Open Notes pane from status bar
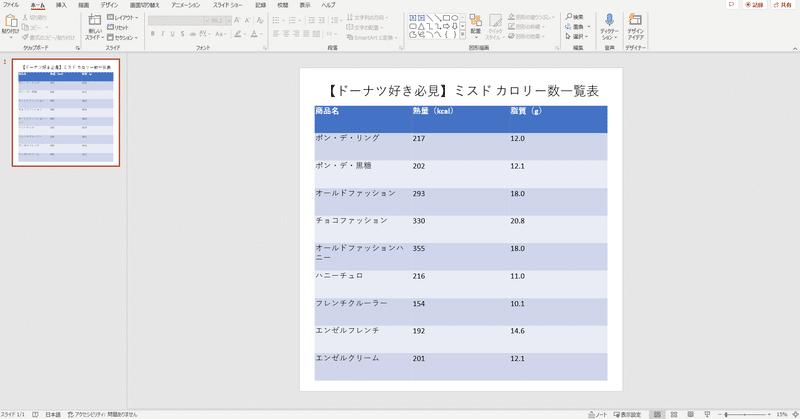This screenshot has width=800, height=419. click(x=598, y=414)
